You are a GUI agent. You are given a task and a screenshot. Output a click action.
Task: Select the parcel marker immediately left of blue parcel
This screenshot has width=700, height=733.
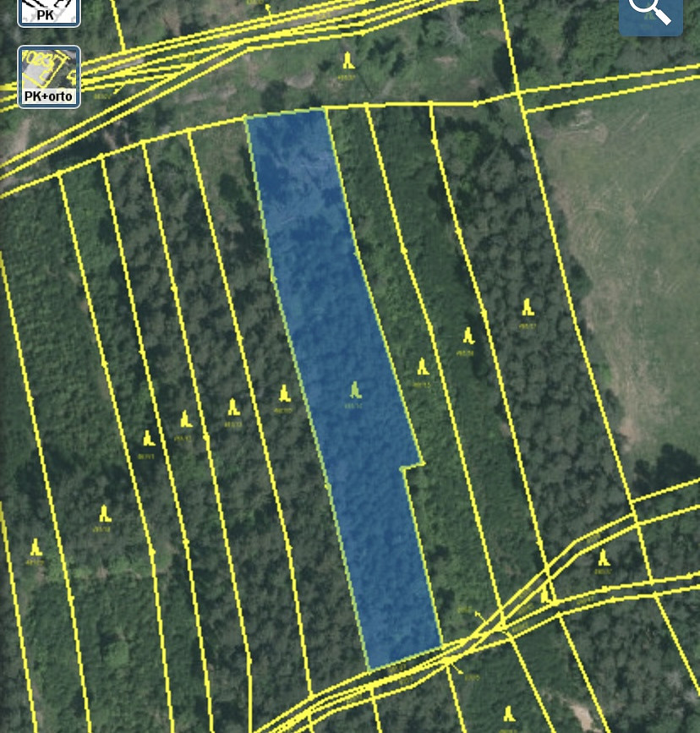point(284,394)
